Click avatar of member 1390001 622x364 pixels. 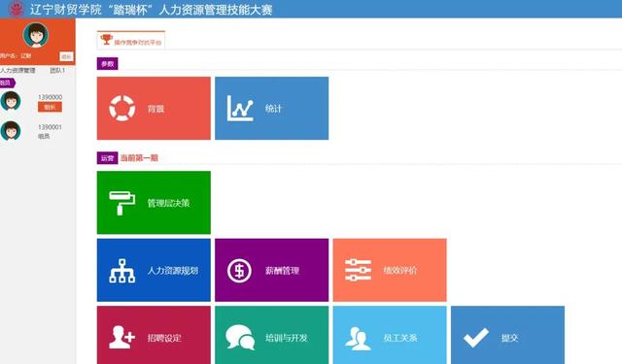11,131
